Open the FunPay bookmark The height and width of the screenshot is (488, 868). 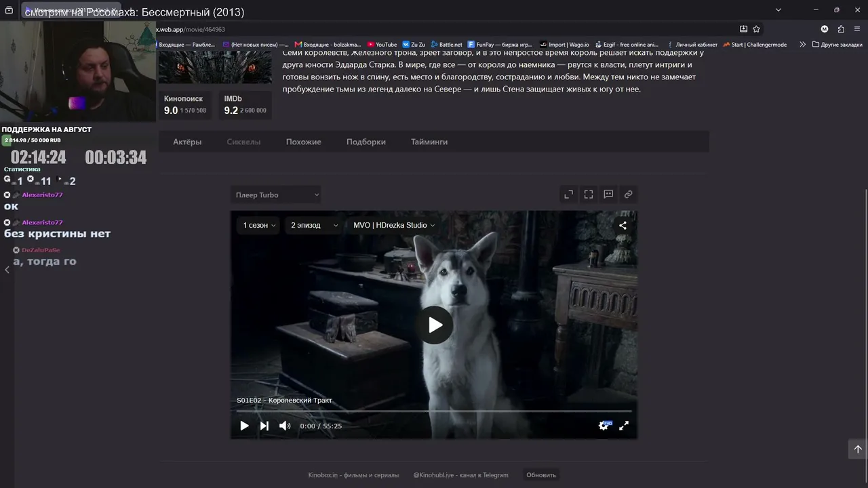(500, 45)
